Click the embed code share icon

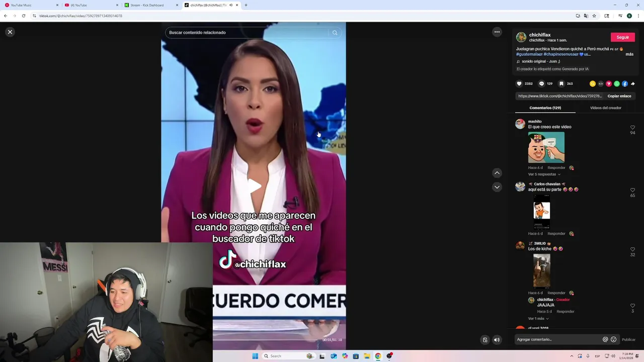(601, 84)
